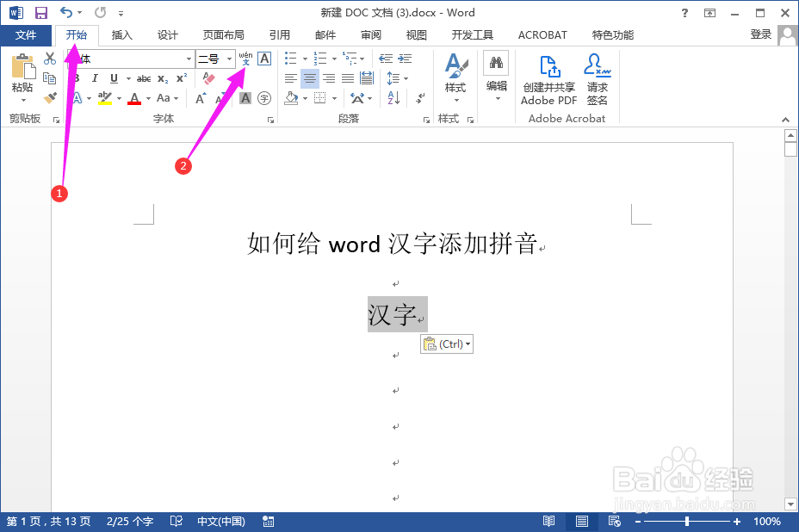This screenshot has width=799, height=532.
Task: Click 登录 sign in link
Action: pos(761,34)
